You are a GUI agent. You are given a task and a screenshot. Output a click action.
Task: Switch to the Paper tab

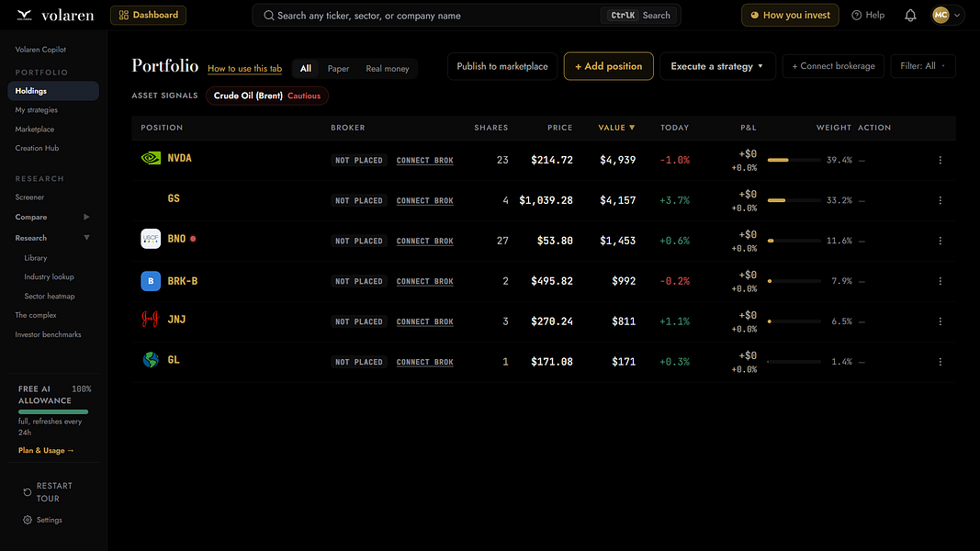(x=338, y=69)
